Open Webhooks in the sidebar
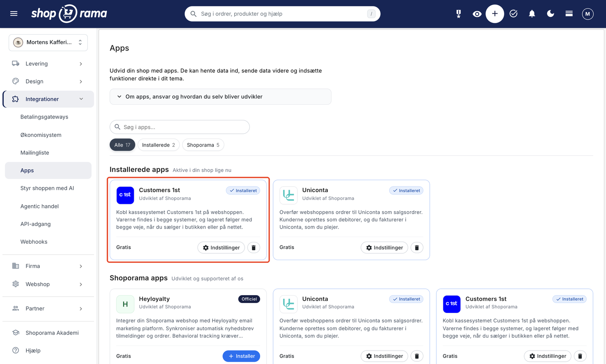606x364 pixels. click(34, 242)
